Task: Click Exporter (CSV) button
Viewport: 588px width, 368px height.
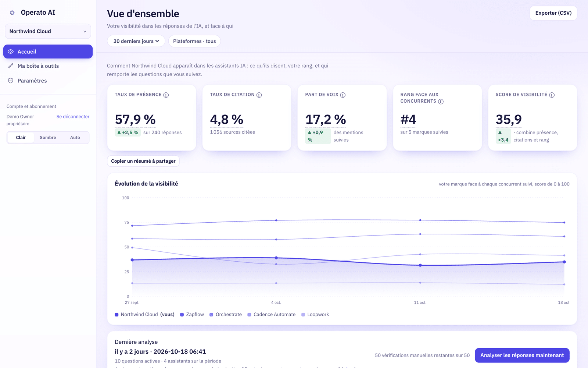Action: (553, 13)
